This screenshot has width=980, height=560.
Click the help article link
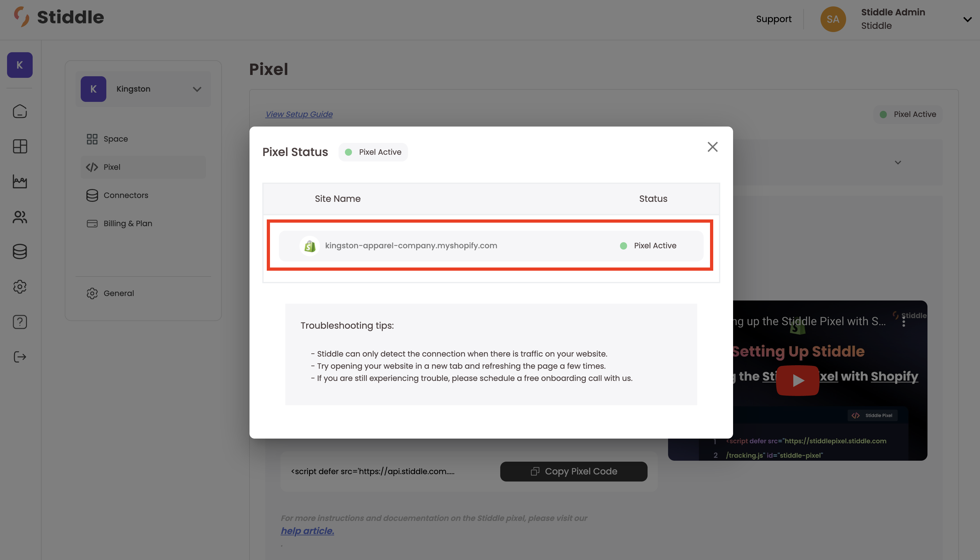pos(307,531)
